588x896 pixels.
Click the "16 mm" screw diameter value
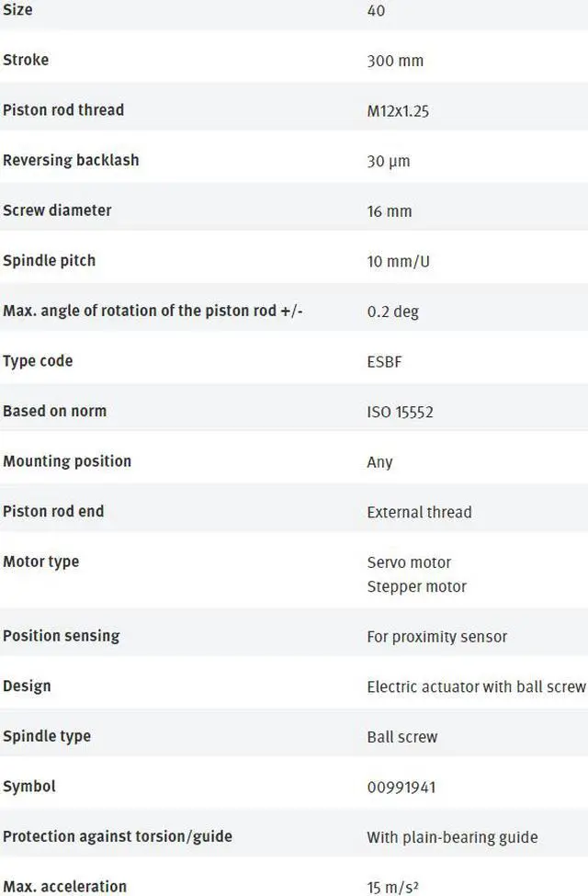[389, 211]
